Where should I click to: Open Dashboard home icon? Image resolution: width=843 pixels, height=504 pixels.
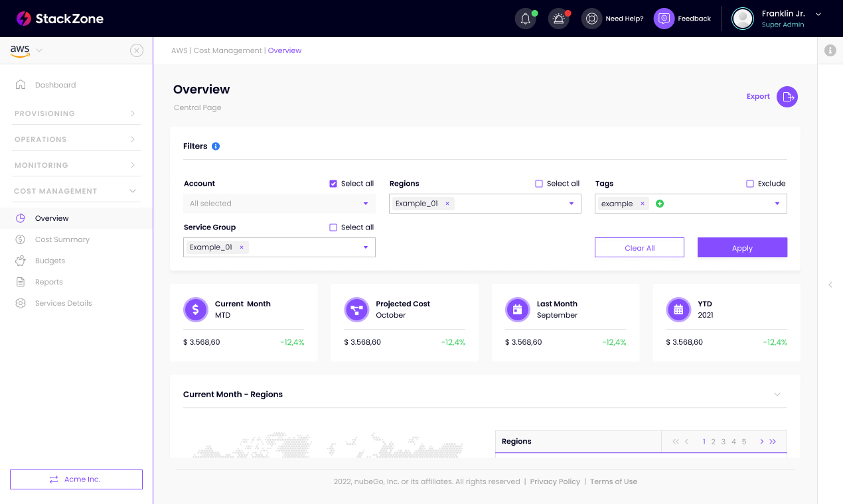point(21,85)
